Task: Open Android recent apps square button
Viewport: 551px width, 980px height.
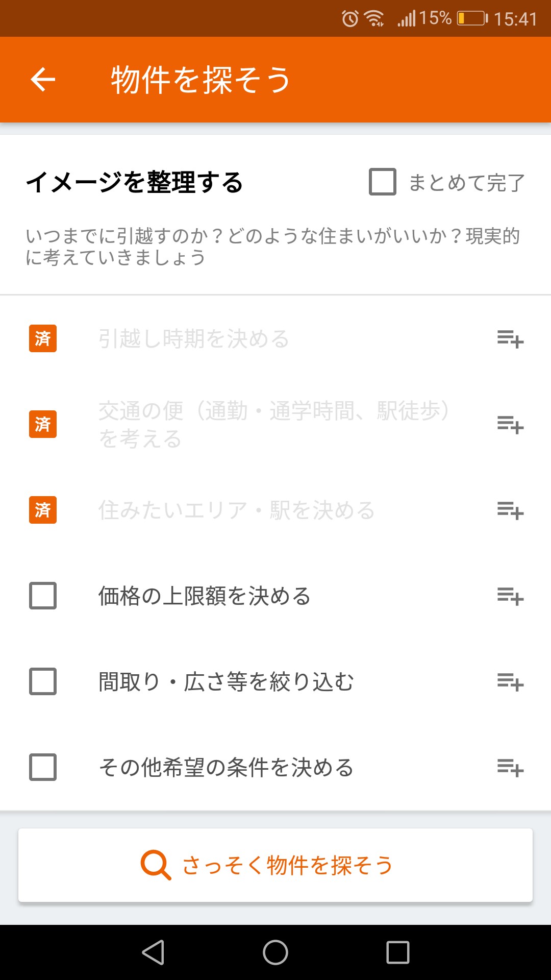Action: [398, 952]
